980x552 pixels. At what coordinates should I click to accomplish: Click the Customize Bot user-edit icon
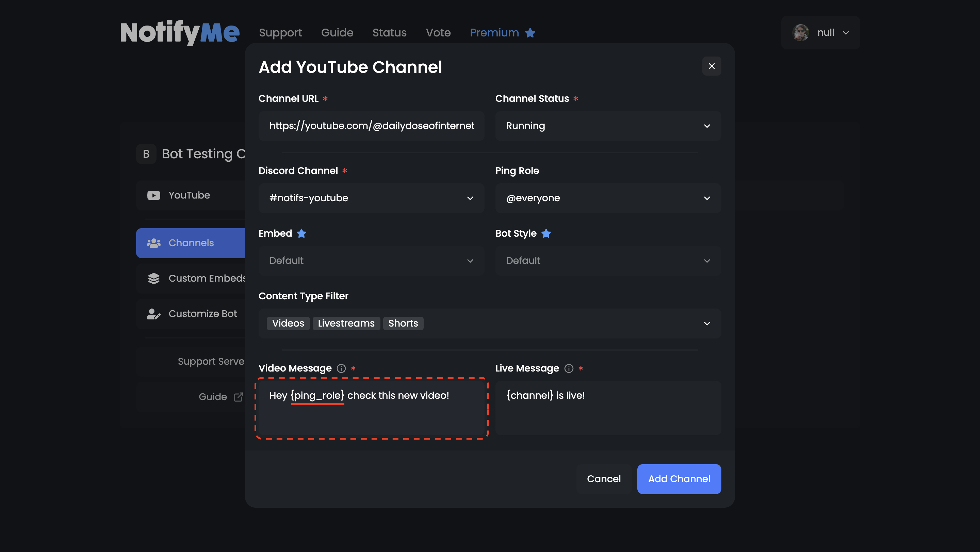click(154, 314)
